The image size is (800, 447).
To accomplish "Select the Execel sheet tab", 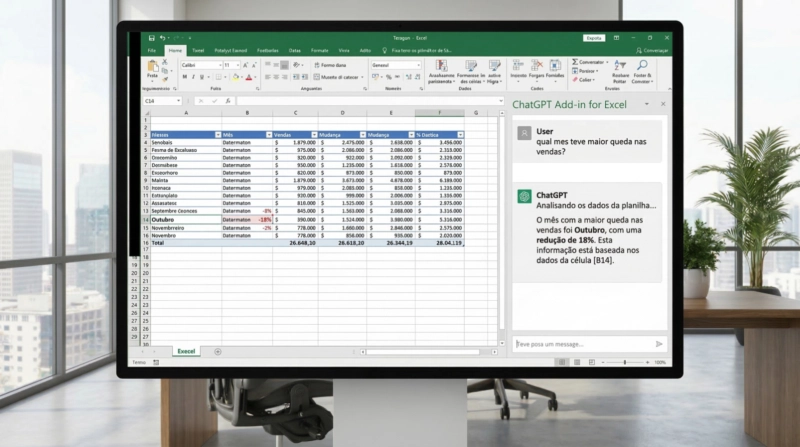I will pyautogui.click(x=186, y=352).
